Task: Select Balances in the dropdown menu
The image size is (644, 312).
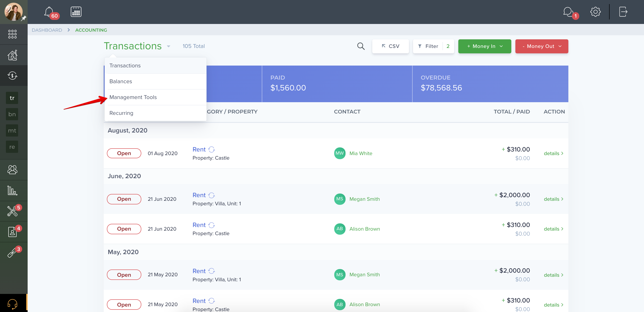Action: (156, 81)
